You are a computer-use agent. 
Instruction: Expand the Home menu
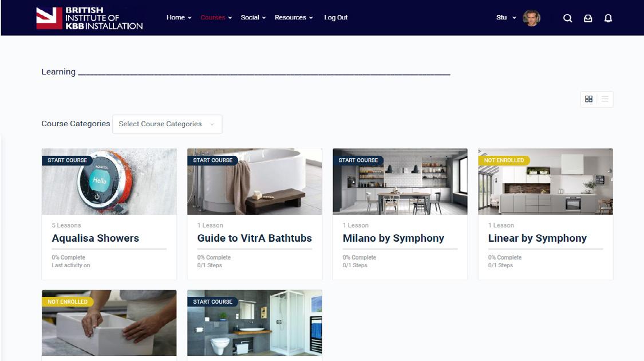tap(179, 17)
